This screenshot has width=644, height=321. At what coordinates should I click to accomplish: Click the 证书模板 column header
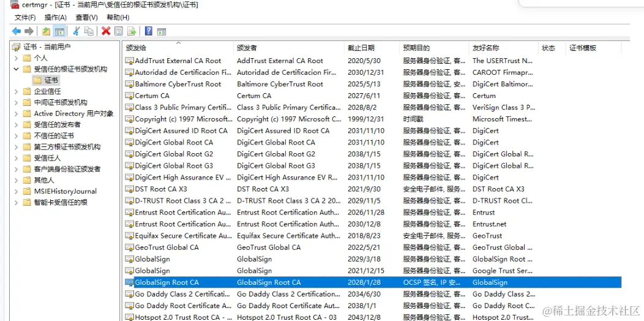pos(593,48)
